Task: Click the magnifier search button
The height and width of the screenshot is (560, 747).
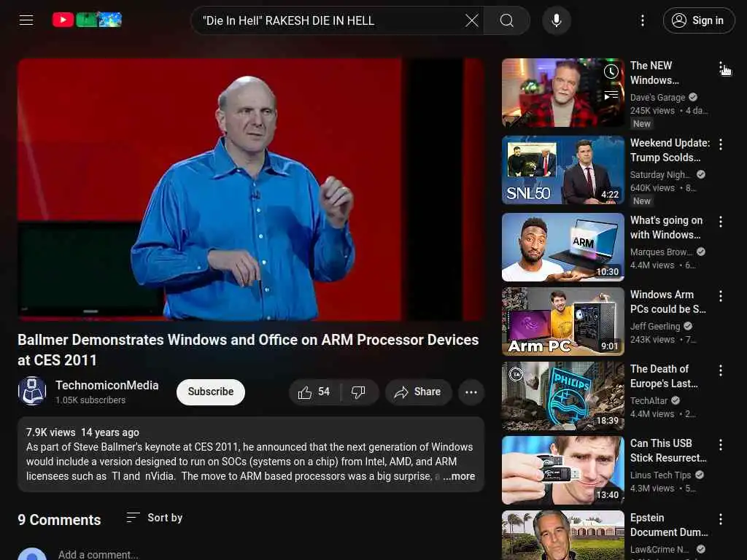Action: click(x=507, y=20)
